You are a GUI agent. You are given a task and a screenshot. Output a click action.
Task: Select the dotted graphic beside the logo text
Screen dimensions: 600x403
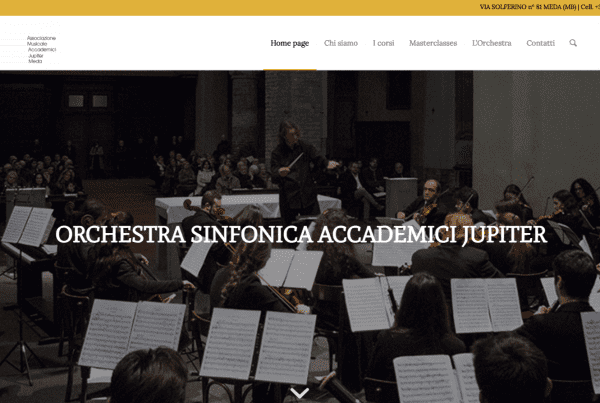pos(13,44)
